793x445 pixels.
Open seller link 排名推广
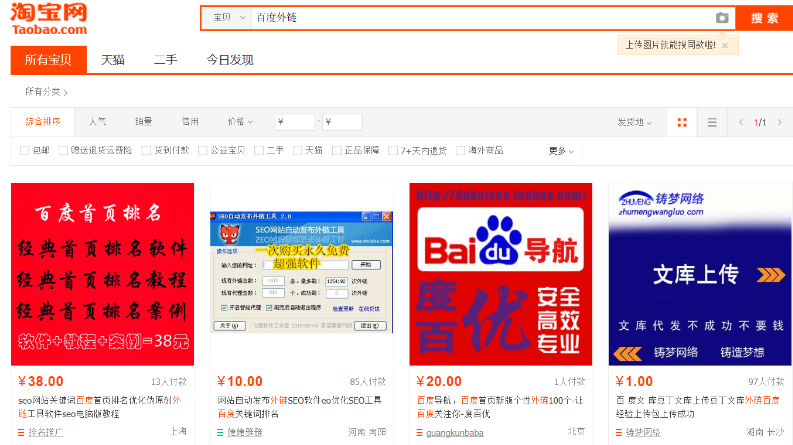coord(46,432)
